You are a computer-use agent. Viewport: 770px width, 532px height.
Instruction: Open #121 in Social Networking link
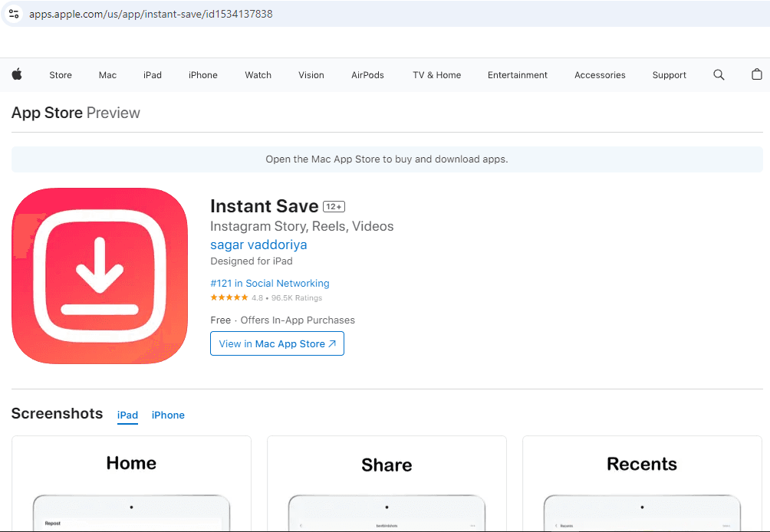[270, 283]
